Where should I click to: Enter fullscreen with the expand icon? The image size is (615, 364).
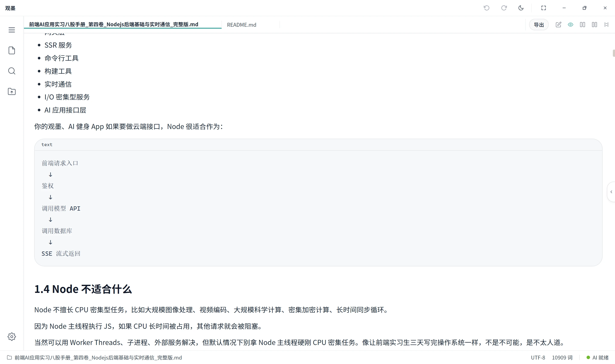544,8
